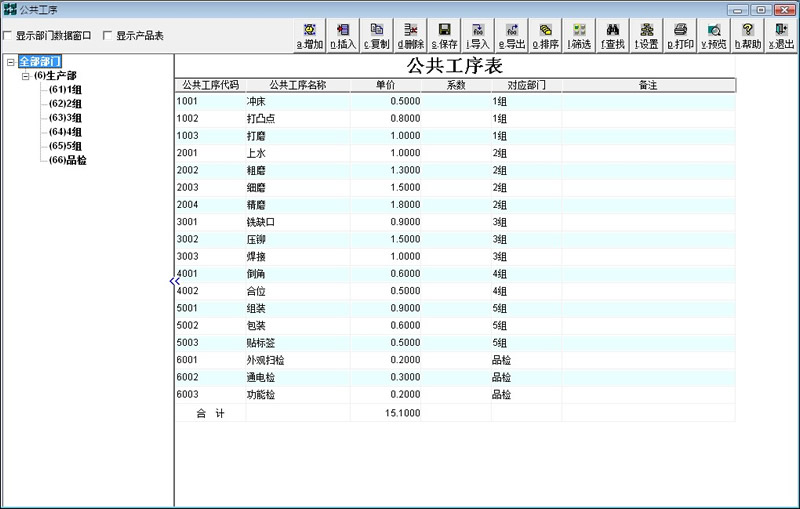Click the 系数 column header
The image size is (800, 509).
click(x=456, y=85)
